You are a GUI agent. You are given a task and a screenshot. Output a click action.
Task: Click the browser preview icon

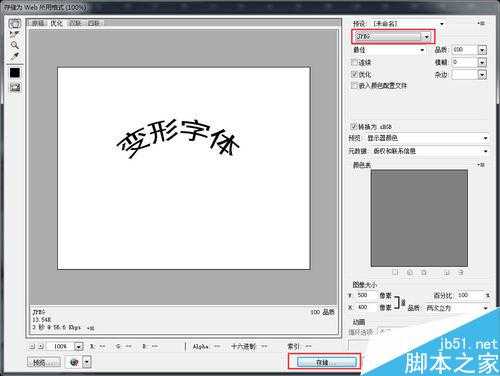(x=74, y=362)
